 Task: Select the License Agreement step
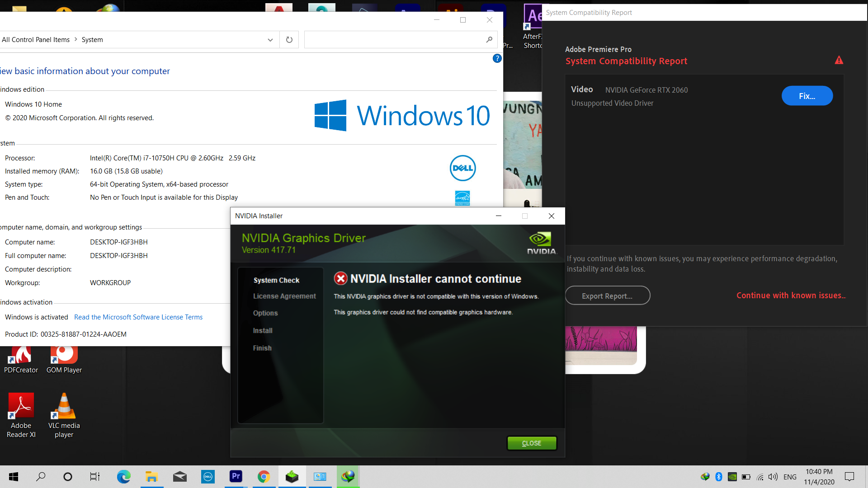pyautogui.click(x=284, y=296)
